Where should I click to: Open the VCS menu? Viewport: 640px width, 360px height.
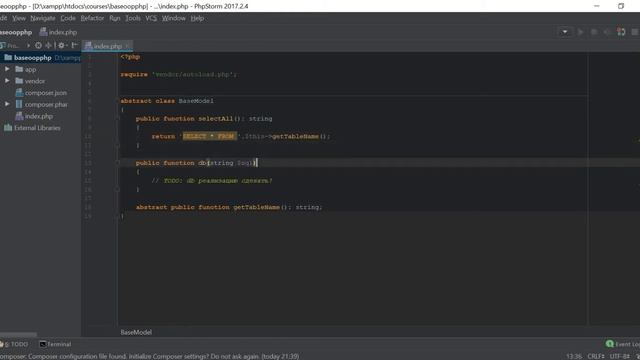151,18
